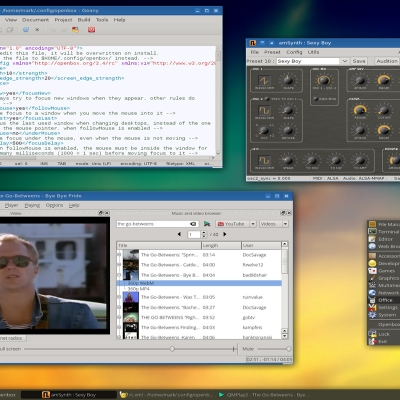Click the amSynth logo icon in title bar

pyautogui.click(x=253, y=43)
